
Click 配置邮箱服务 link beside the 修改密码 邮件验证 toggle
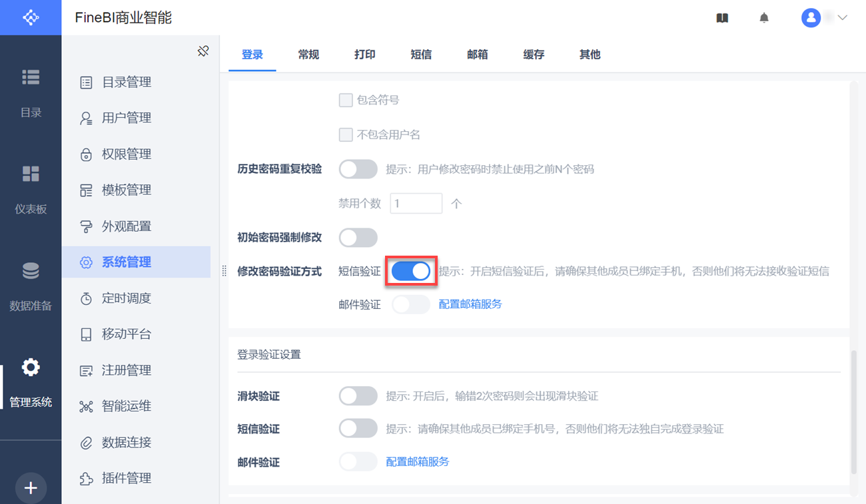coord(470,304)
